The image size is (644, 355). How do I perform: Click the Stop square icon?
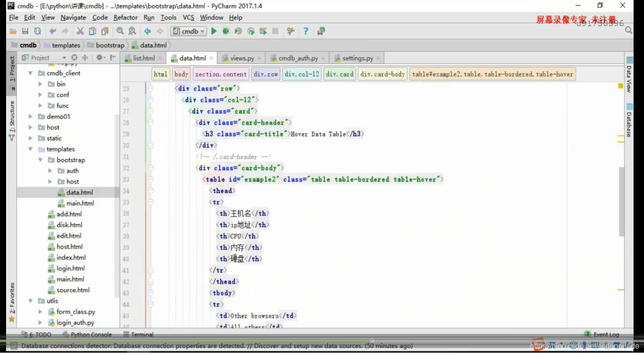276,31
